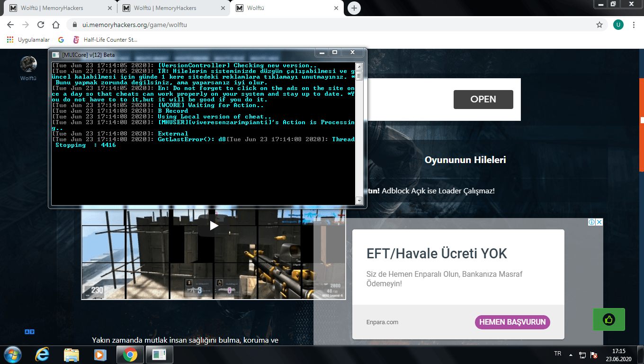Open the Chrome three-dot menu
644x364 pixels.
[x=634, y=25]
